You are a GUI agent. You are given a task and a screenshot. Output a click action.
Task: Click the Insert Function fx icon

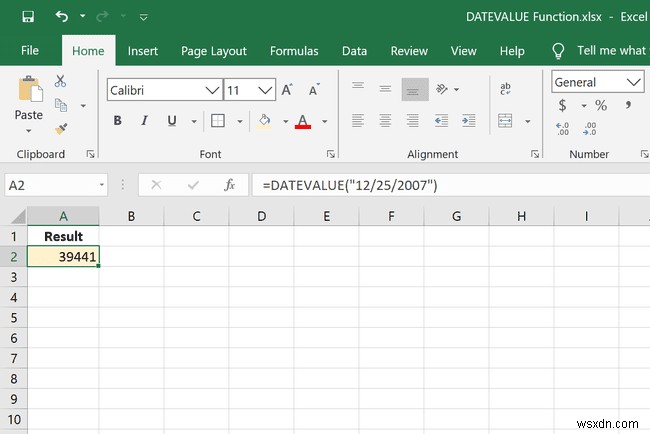tap(229, 185)
